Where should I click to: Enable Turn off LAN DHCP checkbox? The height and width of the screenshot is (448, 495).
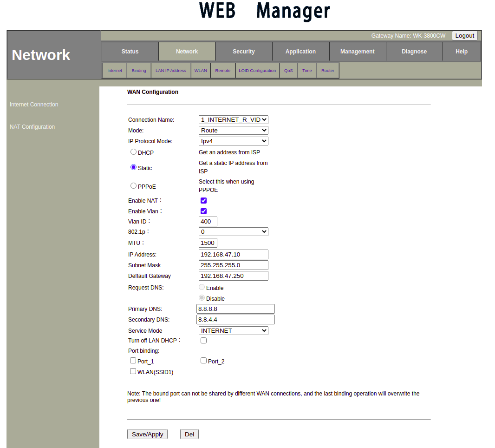point(203,341)
